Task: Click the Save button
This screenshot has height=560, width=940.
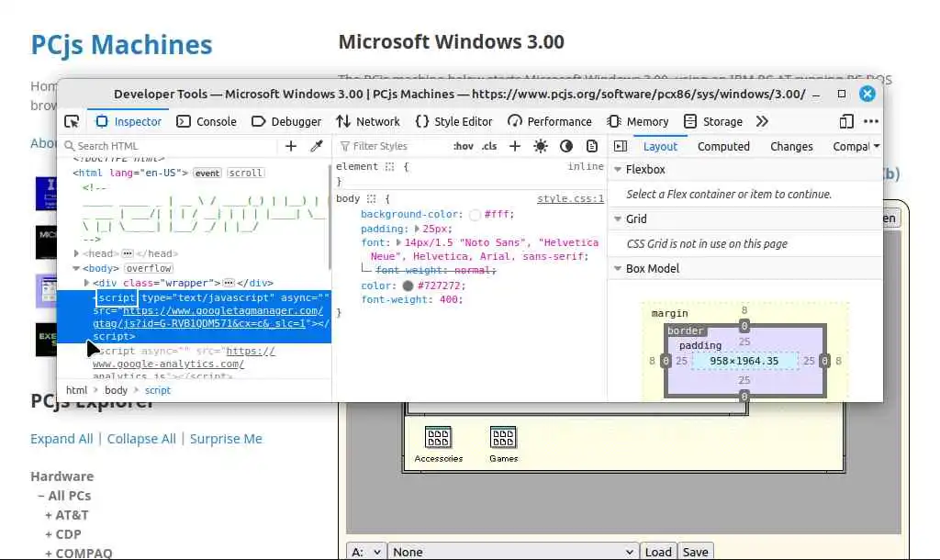Action: pyautogui.click(x=696, y=552)
